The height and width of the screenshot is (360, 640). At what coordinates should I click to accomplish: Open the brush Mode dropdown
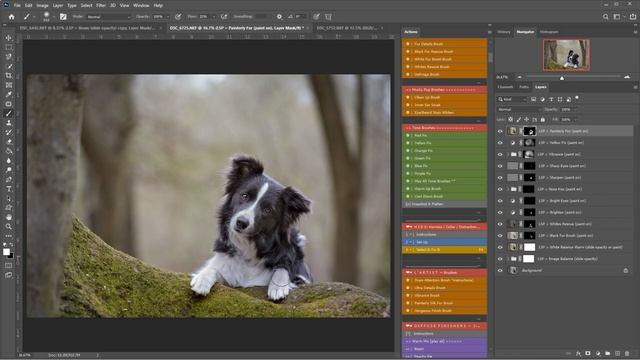point(108,17)
